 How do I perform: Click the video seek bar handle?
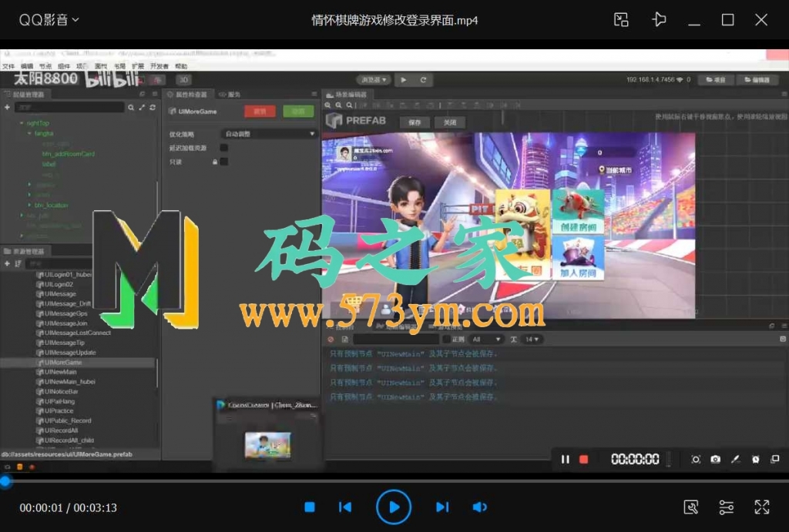[5, 481]
